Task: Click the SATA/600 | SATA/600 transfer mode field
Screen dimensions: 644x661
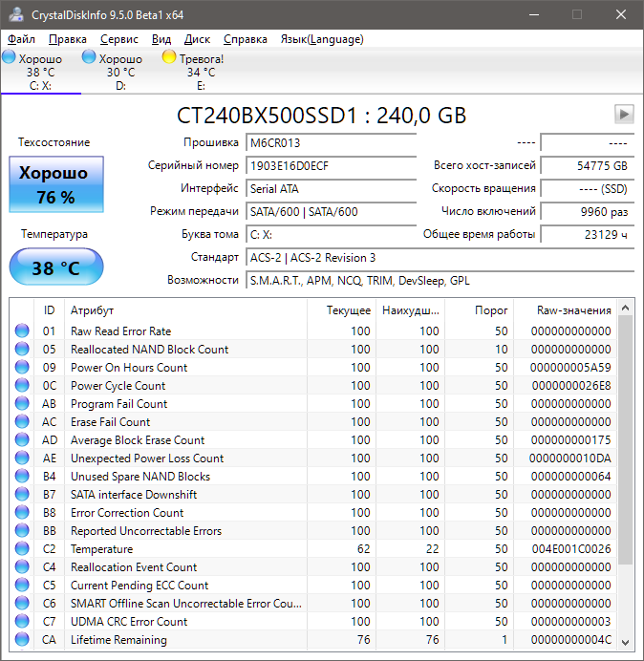Action: 331,211
